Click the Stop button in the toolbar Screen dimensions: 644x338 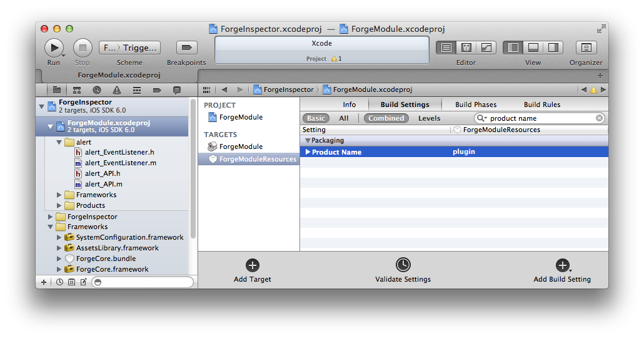point(83,48)
